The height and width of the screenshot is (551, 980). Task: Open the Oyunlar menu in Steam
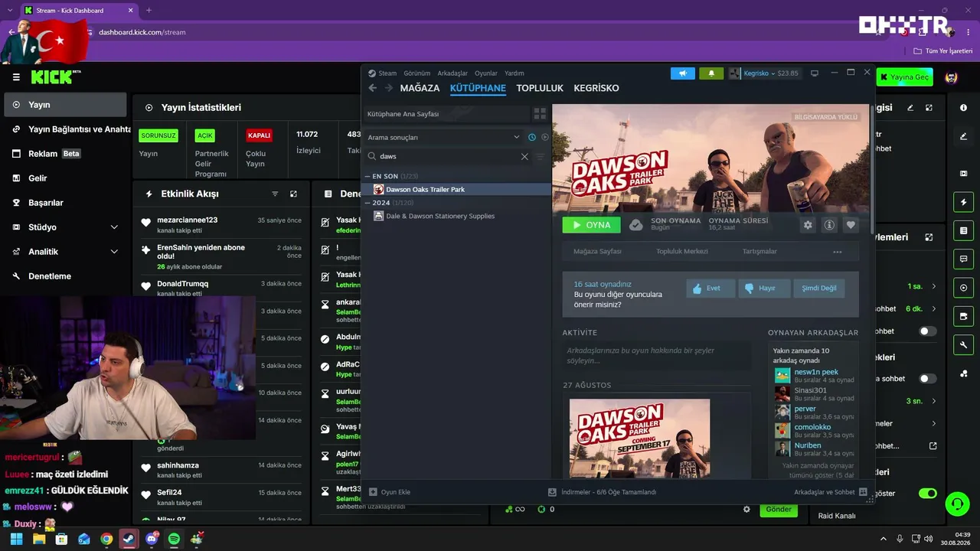coord(486,73)
